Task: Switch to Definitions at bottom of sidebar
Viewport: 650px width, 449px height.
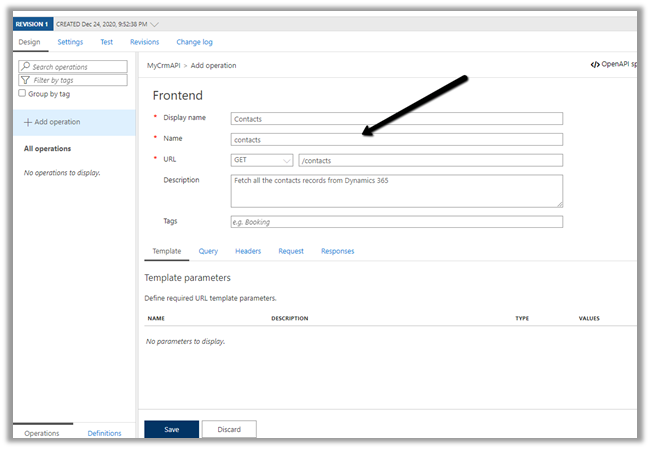Action: [x=104, y=433]
